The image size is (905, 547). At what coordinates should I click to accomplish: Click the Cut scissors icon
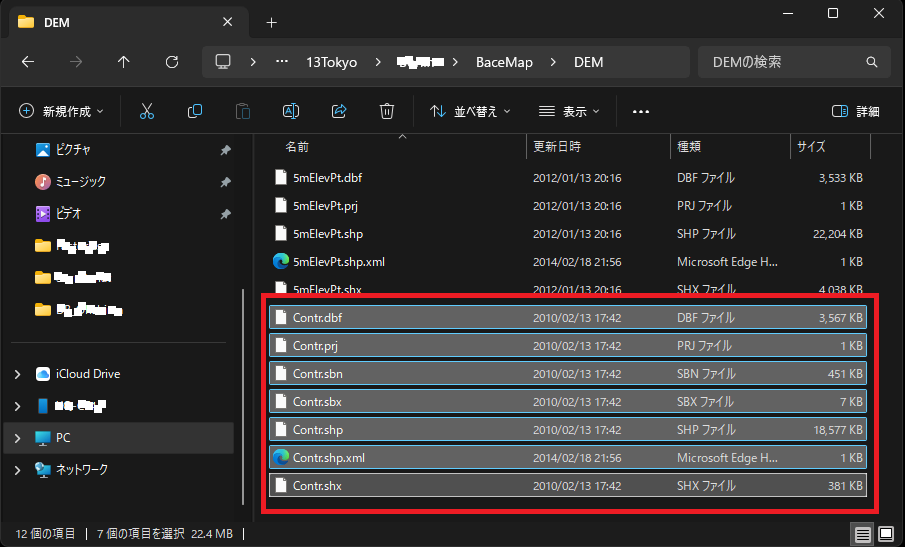(147, 111)
